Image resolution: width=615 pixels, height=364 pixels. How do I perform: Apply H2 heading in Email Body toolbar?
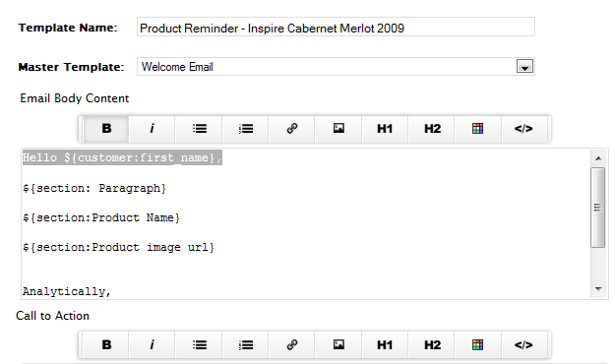[x=431, y=129]
